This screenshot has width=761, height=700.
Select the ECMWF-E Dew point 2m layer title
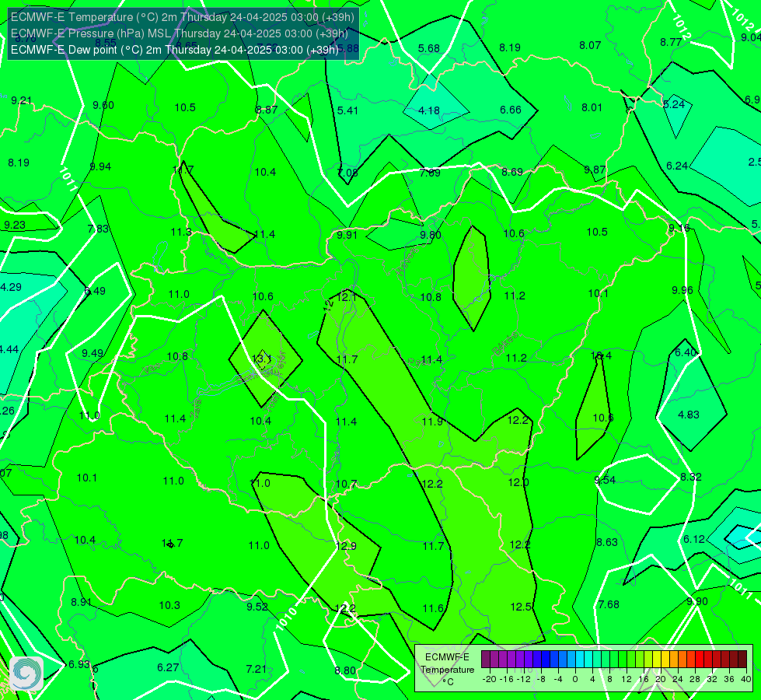175,50
